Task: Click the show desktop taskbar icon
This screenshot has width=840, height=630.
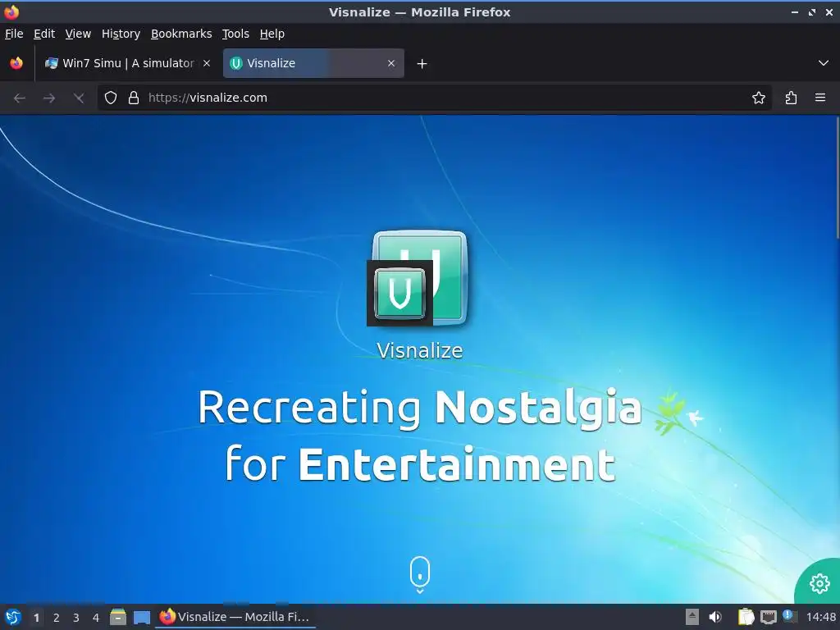Action: coord(142,617)
